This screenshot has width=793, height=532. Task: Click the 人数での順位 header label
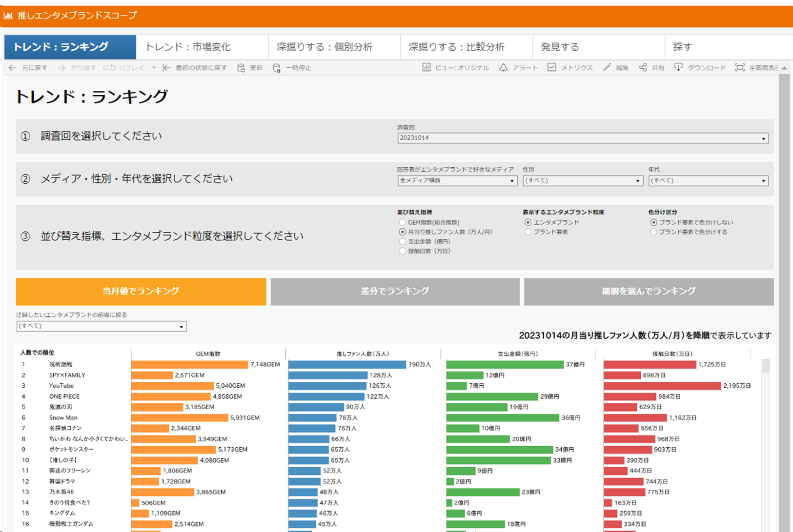37,353
